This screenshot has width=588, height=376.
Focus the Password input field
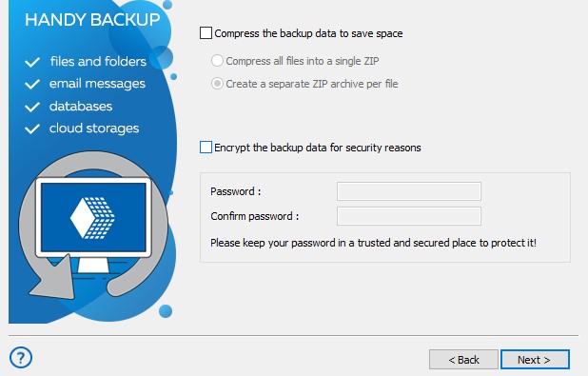[409, 191]
